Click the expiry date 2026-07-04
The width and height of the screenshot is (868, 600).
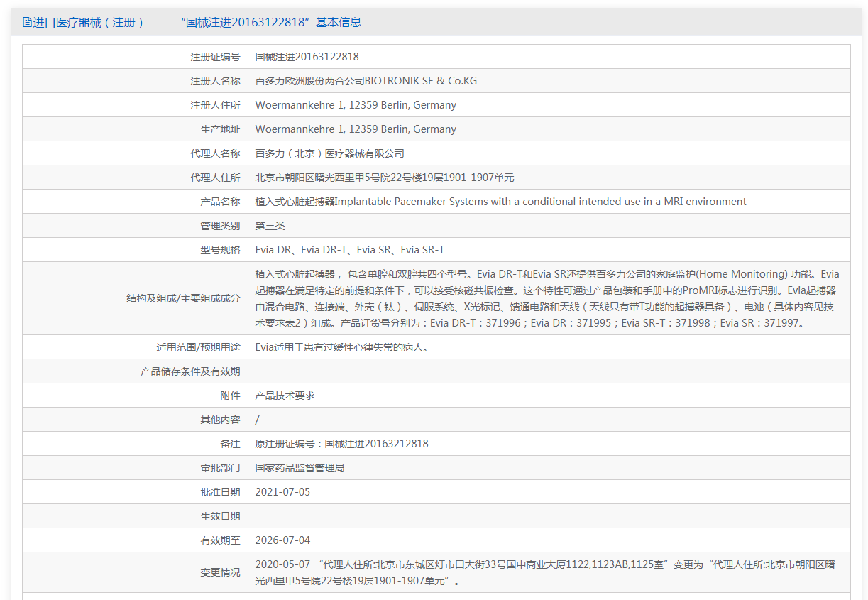tap(282, 540)
